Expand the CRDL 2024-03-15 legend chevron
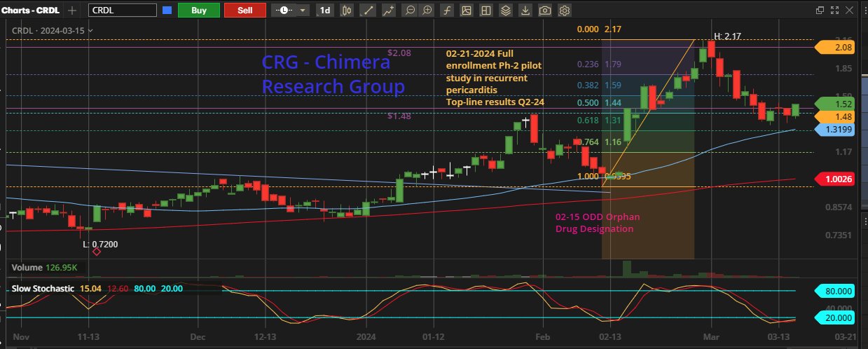Viewport: 868px width, 349px height. (x=91, y=31)
